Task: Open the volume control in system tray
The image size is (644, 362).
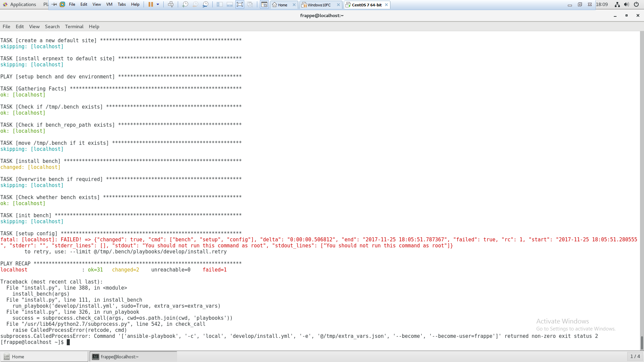Action: (x=627, y=4)
